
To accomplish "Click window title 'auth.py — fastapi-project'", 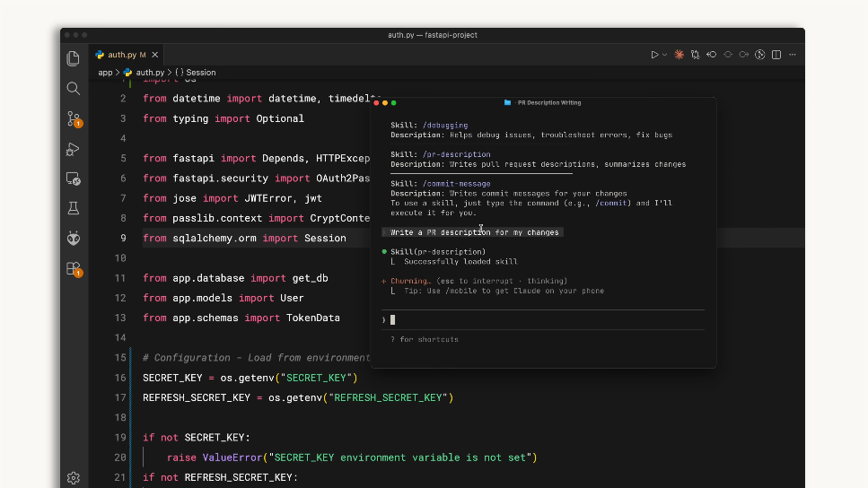I will coord(433,35).
